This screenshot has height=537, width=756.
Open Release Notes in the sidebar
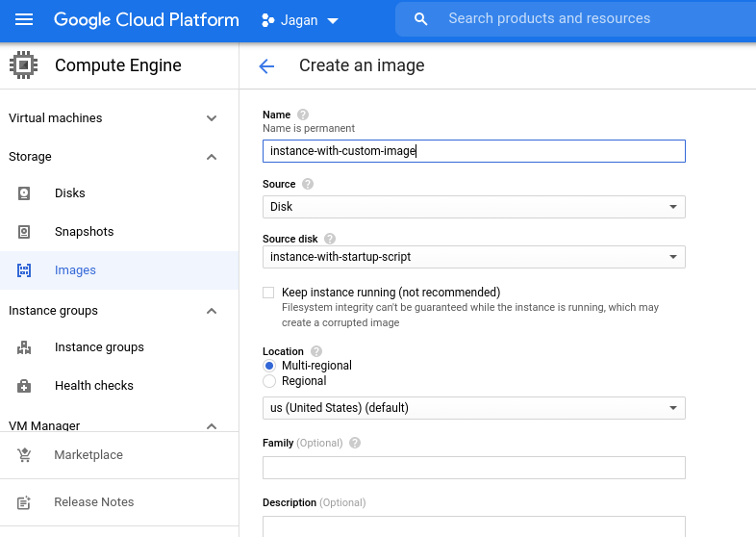(119, 502)
